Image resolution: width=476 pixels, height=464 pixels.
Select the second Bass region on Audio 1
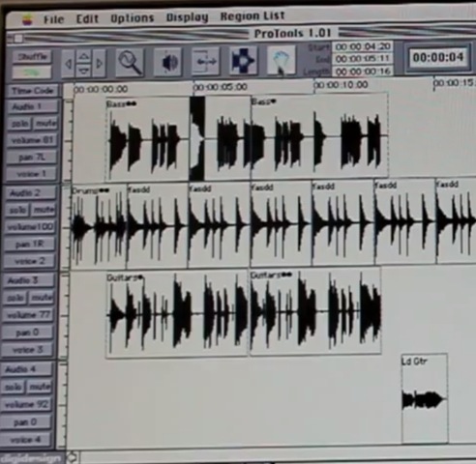(319, 136)
